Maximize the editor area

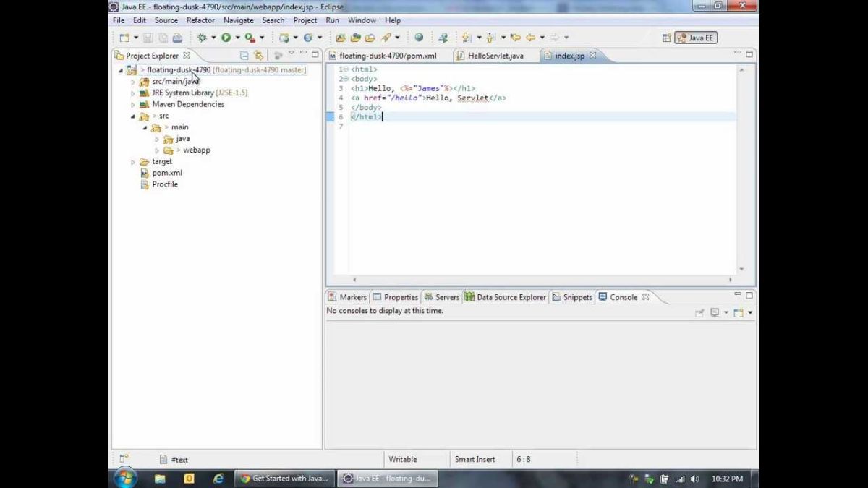click(x=749, y=54)
